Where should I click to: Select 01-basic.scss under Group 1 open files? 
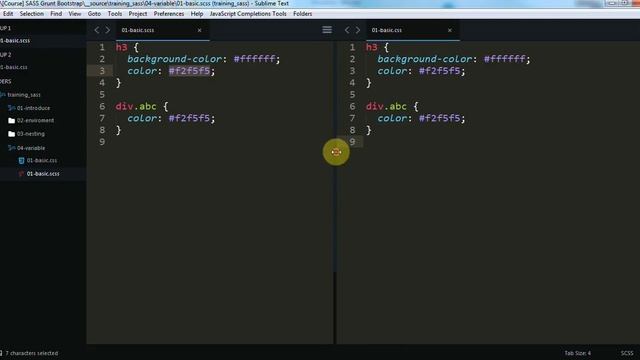click(15, 40)
